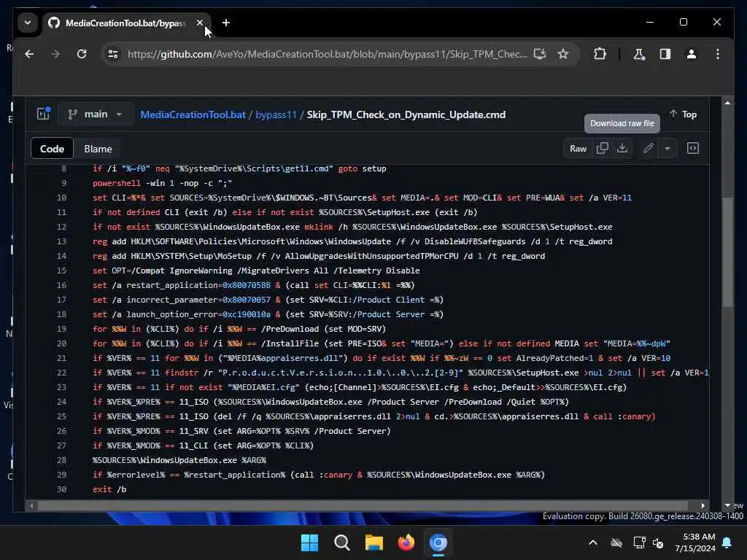Click 'exit /b' on line 30
747x560 pixels.
109,489
